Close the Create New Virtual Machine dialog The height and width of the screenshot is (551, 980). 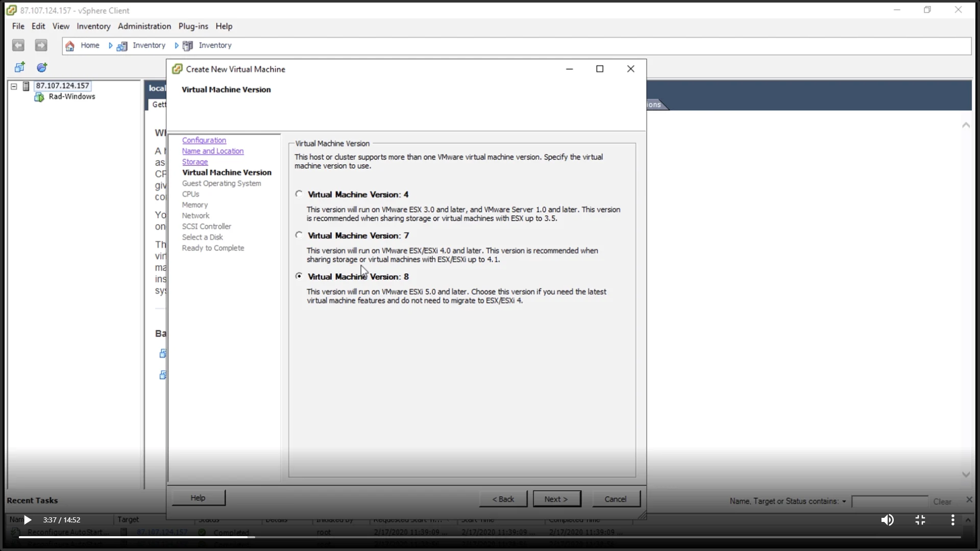click(631, 69)
